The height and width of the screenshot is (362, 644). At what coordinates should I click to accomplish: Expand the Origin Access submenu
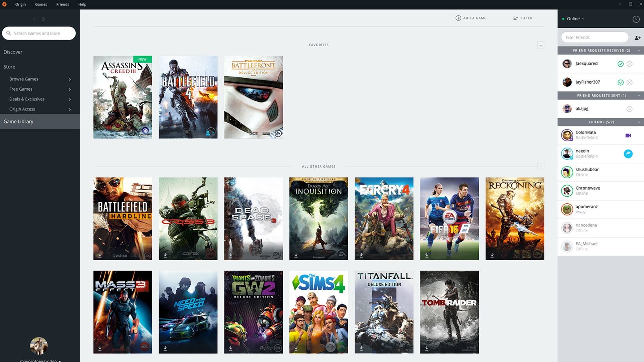[x=70, y=110]
